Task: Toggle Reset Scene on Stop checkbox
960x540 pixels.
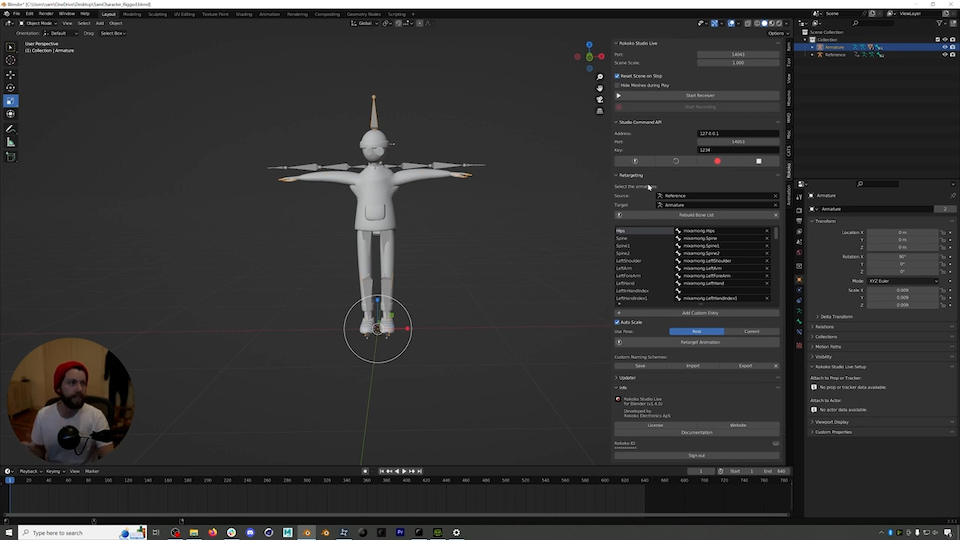Action: pos(617,76)
